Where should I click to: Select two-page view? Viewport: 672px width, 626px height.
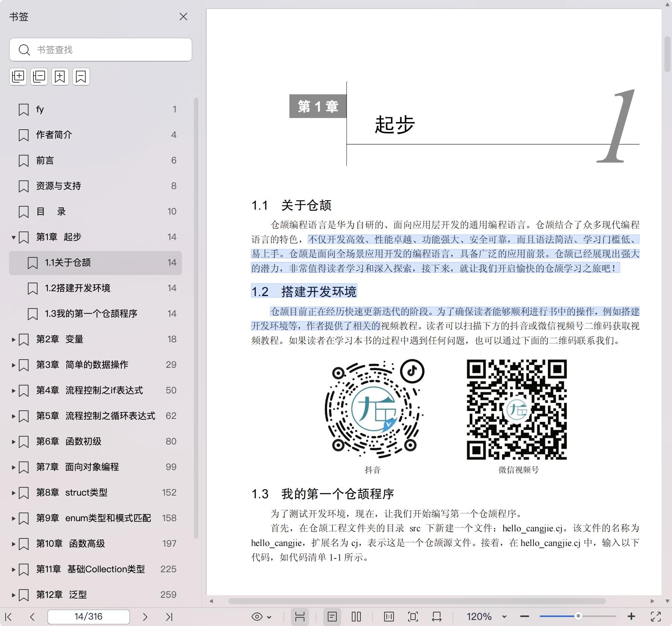(356, 617)
